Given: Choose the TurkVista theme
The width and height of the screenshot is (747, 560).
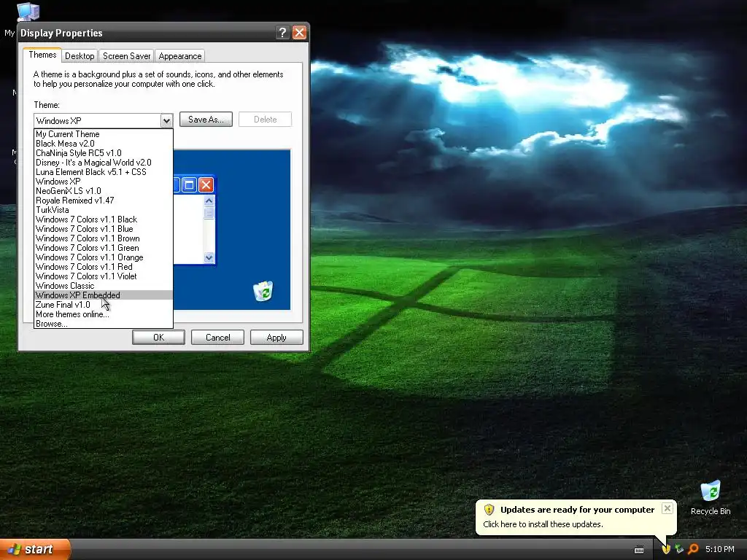Looking at the screenshot, I should click(104, 210).
